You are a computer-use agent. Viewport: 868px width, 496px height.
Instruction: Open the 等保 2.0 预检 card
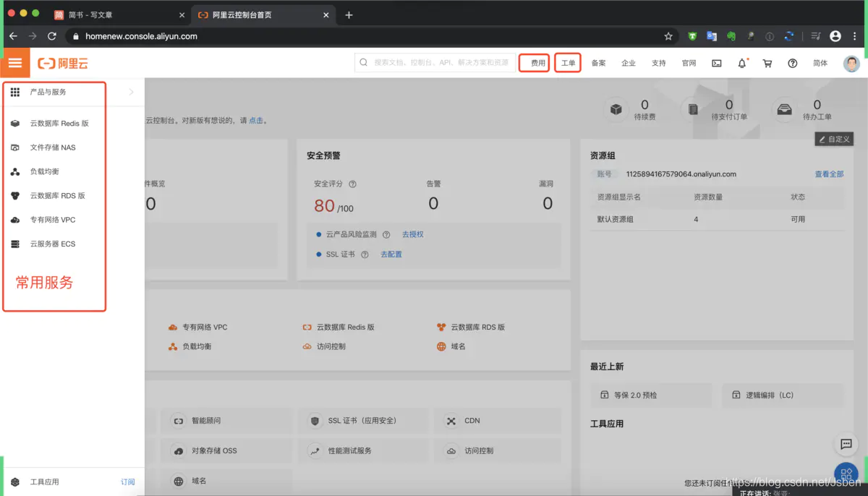[x=652, y=395]
